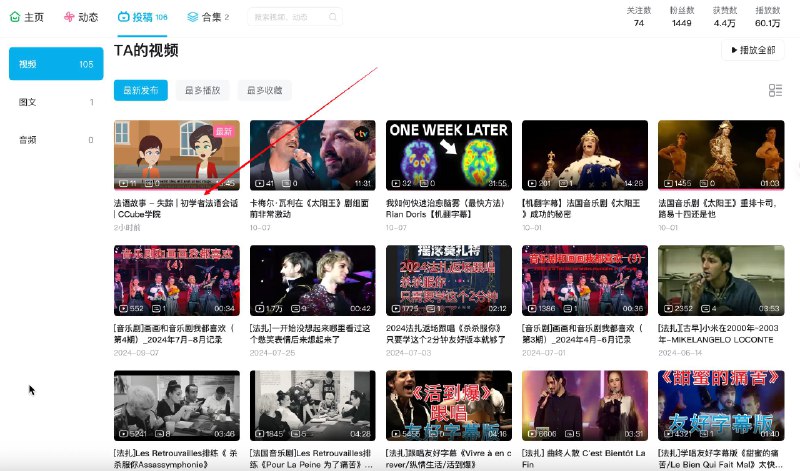This screenshot has height=471, width=800.
Task: Open title [法国音乐剧]Les Retrouvailles排练 Pour La Peine
Action: point(311,459)
